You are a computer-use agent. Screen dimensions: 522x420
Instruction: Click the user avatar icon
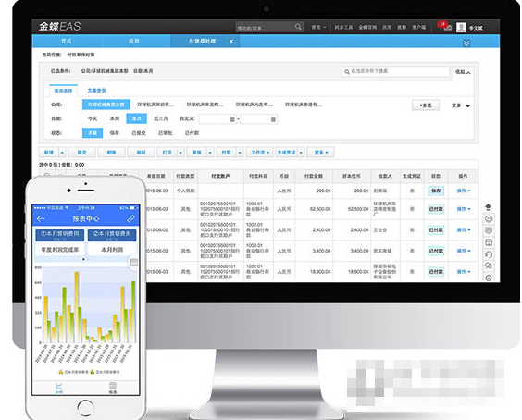coord(461,27)
